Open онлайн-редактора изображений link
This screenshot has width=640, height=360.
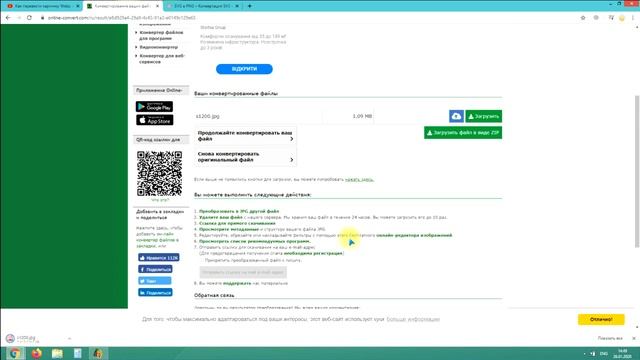414,236
